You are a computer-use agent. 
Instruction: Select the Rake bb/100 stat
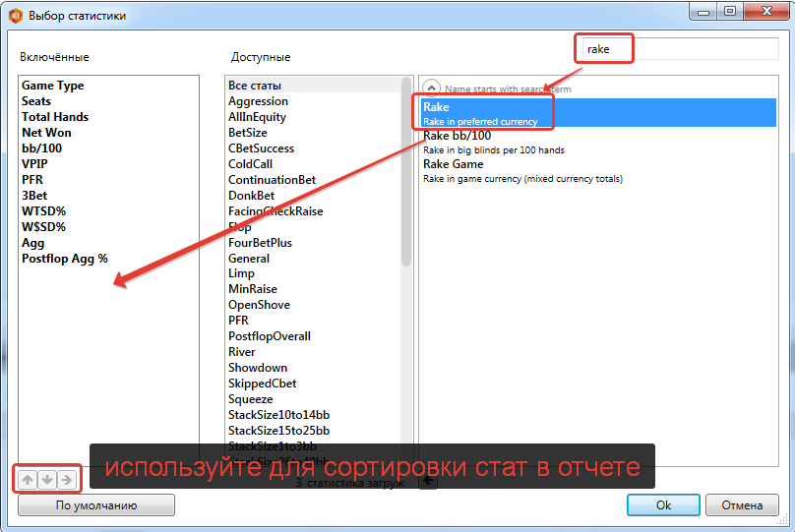pos(457,136)
